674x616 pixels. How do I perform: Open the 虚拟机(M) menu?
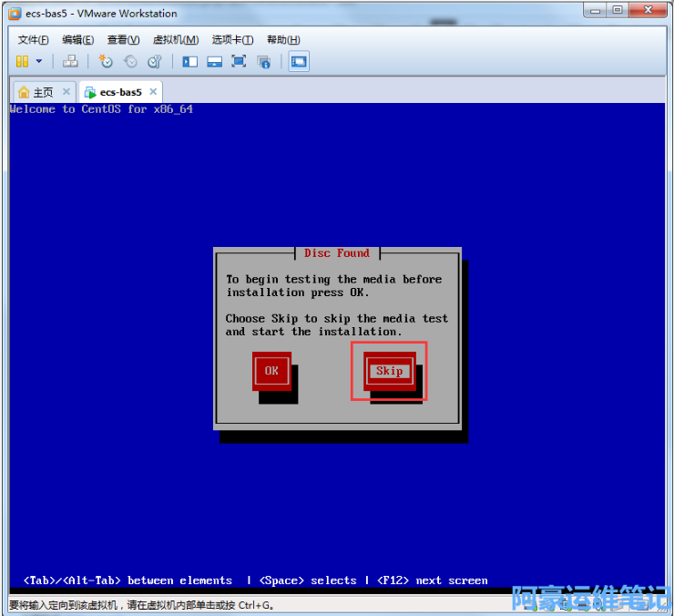(x=175, y=40)
